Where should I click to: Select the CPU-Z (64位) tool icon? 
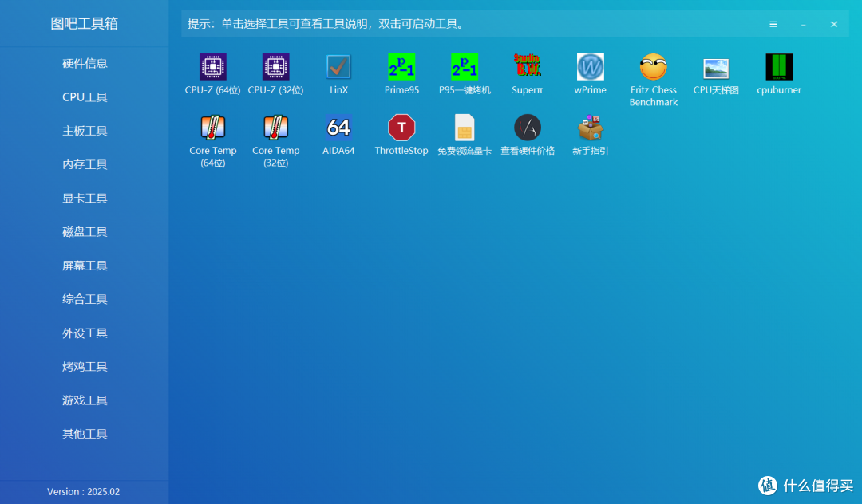[x=213, y=67]
